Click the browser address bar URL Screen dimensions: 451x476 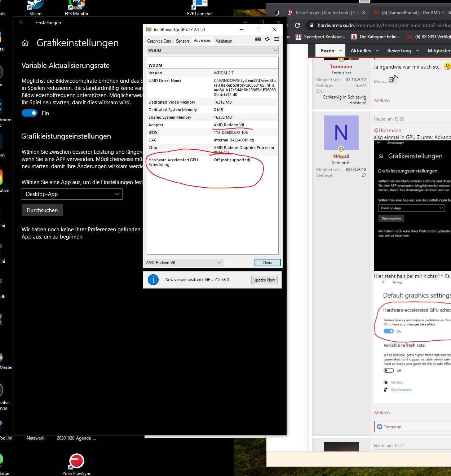[x=384, y=25]
